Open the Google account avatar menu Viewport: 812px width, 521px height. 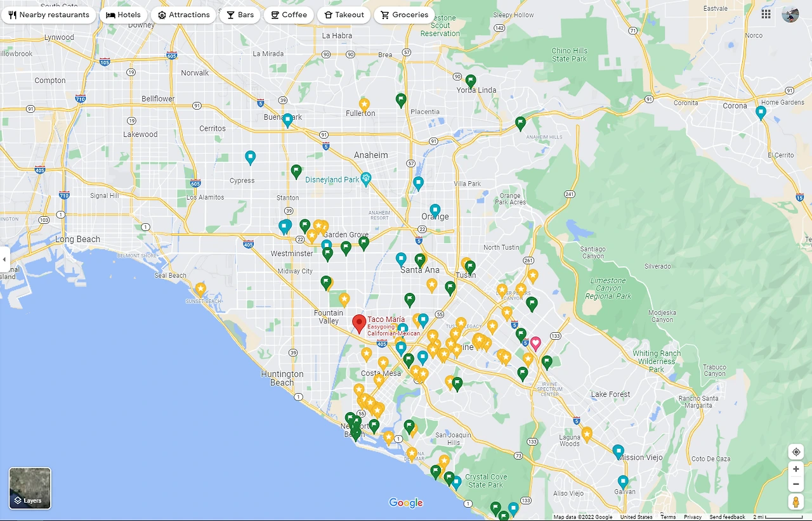pyautogui.click(x=790, y=14)
